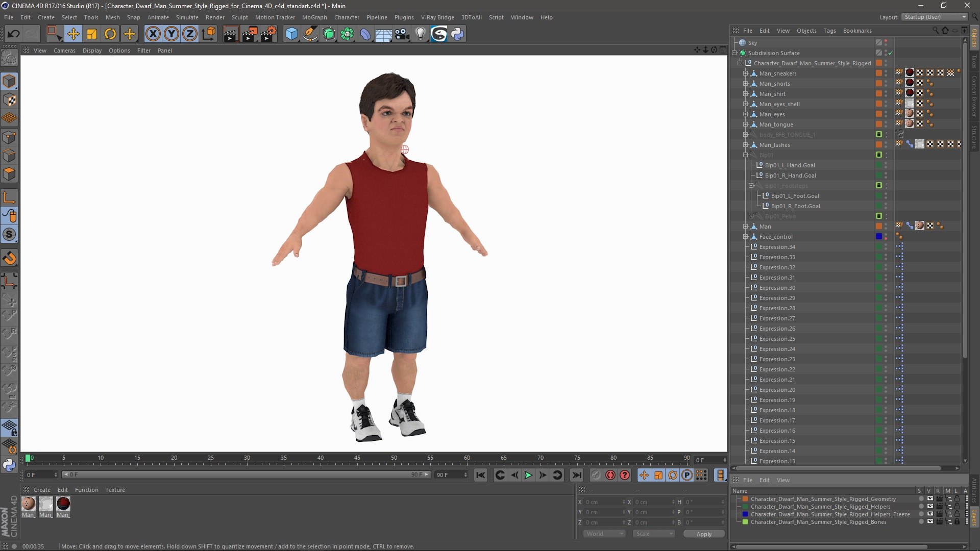Open the Array generator (green flower) icon

[347, 34]
